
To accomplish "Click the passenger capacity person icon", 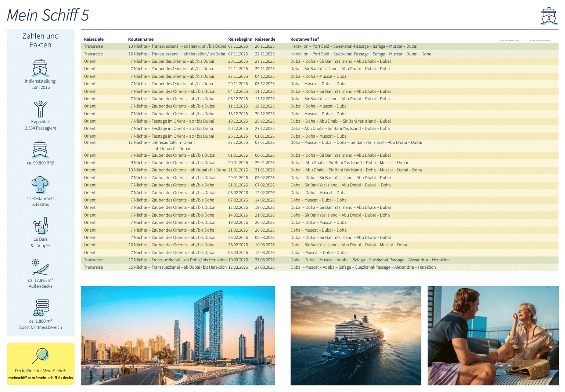I will (40, 109).
